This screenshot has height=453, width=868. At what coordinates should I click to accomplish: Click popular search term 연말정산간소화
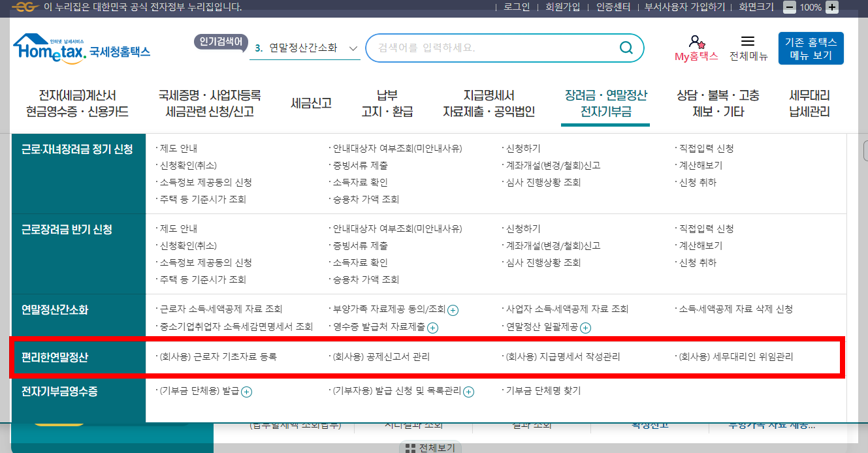pyautogui.click(x=303, y=48)
